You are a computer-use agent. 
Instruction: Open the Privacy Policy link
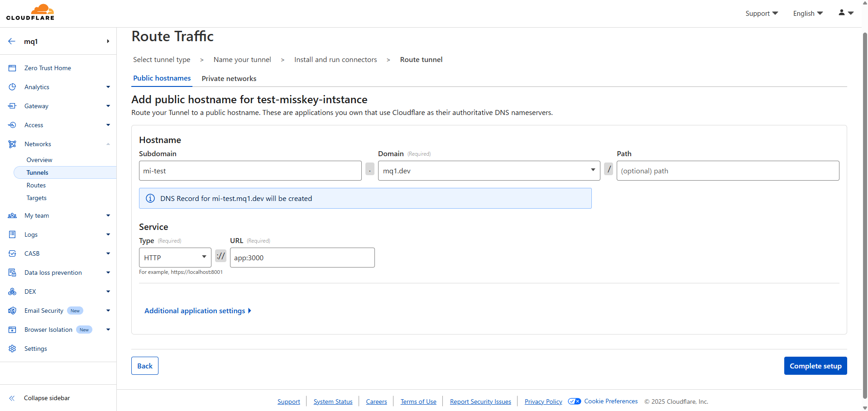point(543,401)
